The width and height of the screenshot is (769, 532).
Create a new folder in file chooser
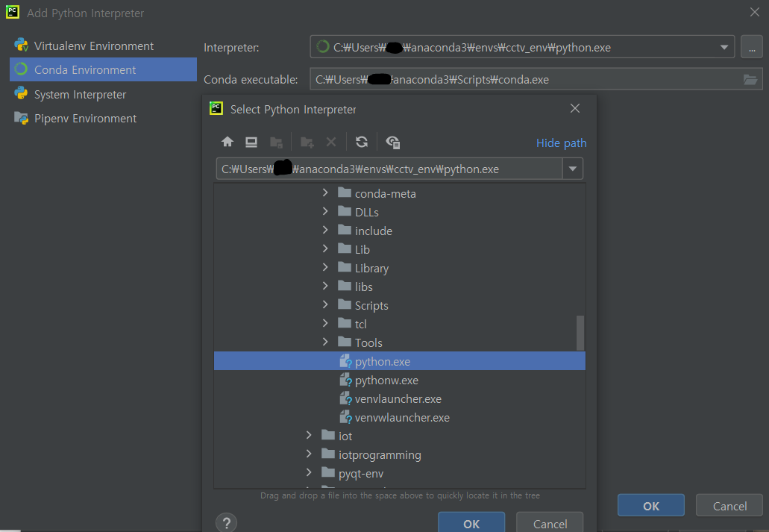pyautogui.click(x=307, y=143)
